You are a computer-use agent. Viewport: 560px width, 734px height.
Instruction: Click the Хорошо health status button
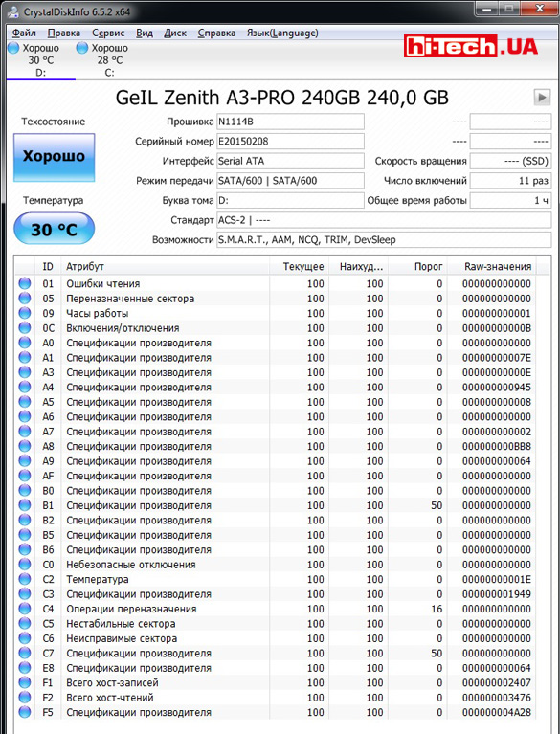click(x=54, y=157)
